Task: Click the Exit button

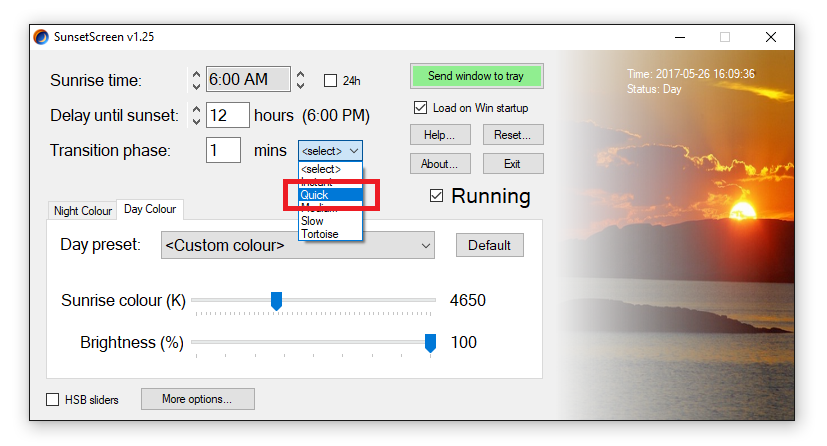Action: pos(513,164)
